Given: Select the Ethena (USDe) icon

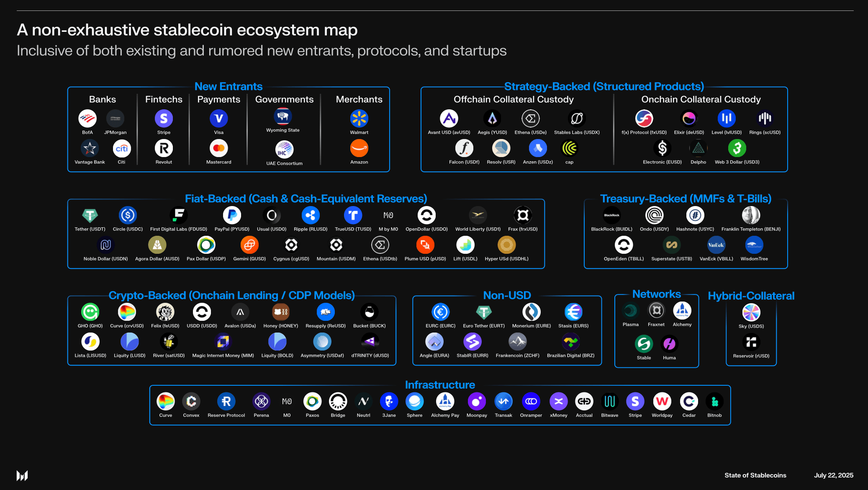Looking at the screenshot, I should pyautogui.click(x=530, y=119).
